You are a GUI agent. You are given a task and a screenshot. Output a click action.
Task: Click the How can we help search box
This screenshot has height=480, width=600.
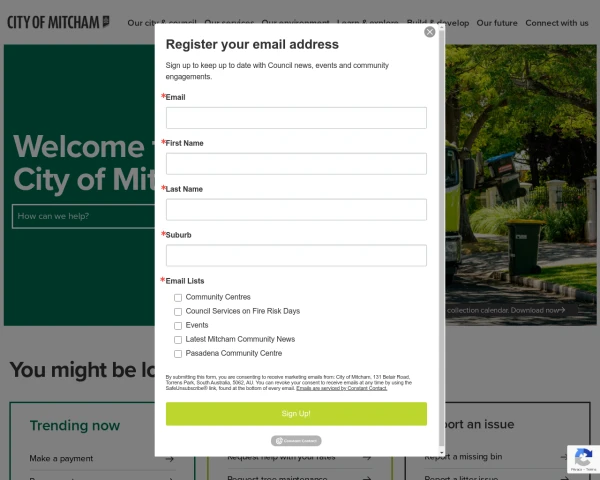[83, 216]
